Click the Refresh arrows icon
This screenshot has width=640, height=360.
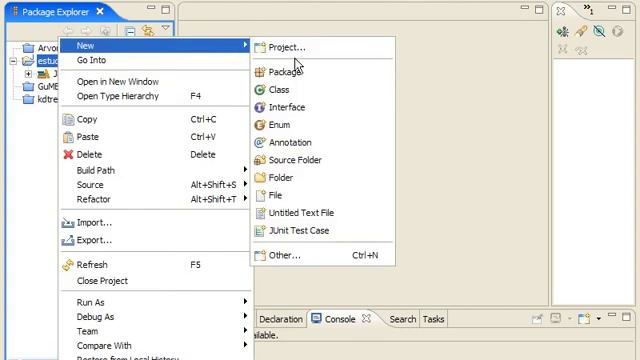click(x=68, y=265)
